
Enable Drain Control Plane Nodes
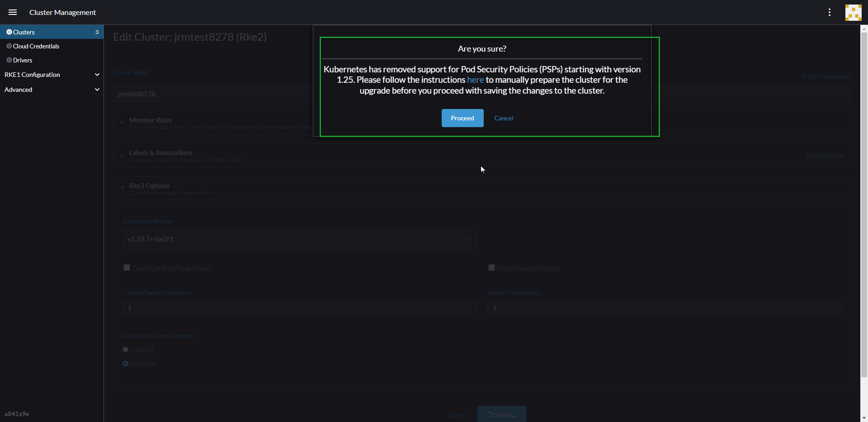pyautogui.click(x=127, y=267)
